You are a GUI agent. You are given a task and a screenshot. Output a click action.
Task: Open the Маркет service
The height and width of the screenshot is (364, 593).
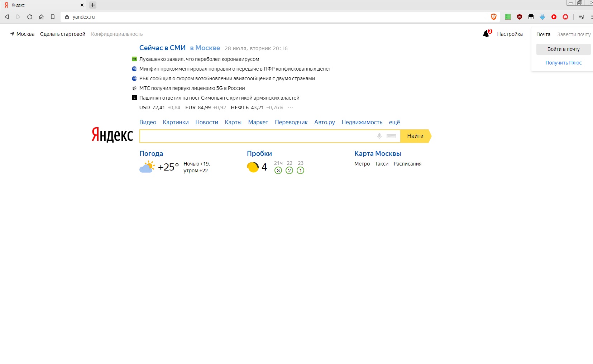[258, 122]
